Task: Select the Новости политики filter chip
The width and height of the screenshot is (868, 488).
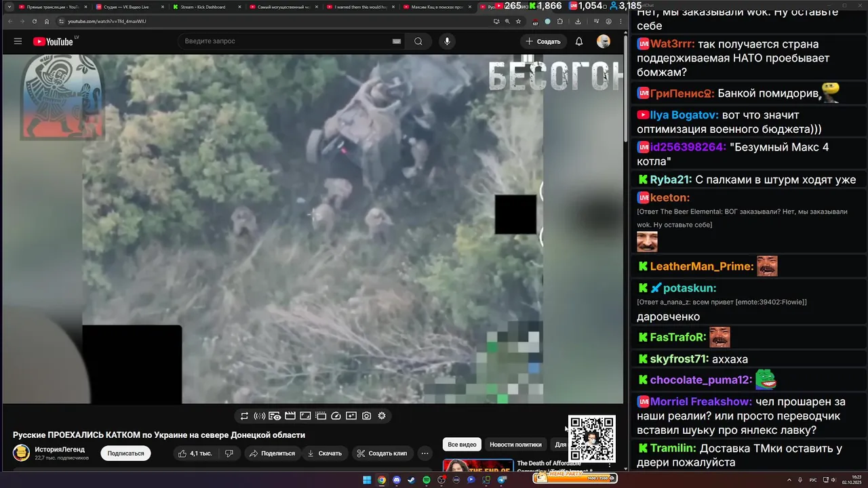Action: click(x=515, y=445)
